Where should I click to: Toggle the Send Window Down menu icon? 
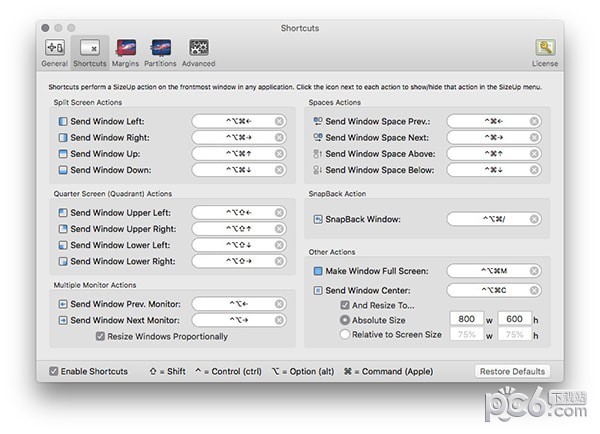(63, 170)
